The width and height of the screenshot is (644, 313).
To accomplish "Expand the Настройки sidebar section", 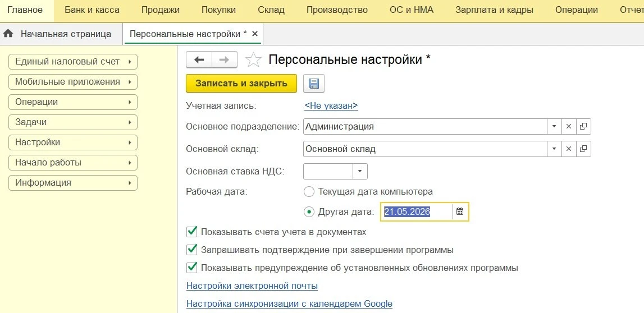I will point(72,142).
